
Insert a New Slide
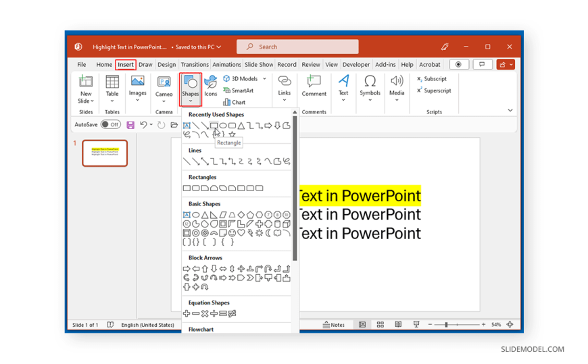click(x=86, y=89)
